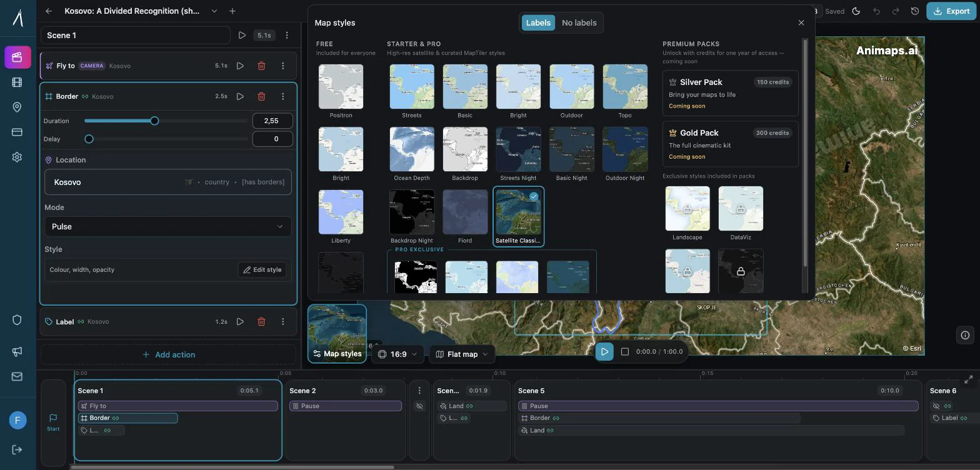Open the location pin panel in sidebar
Viewport: 980px width, 470px height.
[17, 107]
